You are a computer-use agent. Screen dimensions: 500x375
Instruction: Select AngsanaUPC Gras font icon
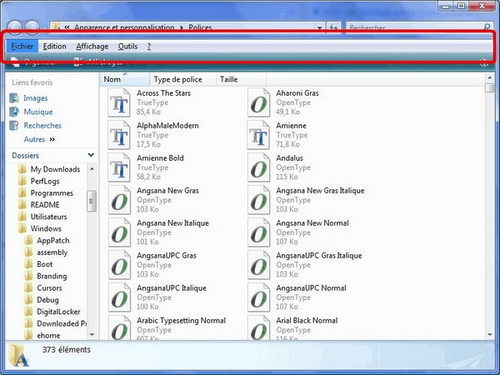point(119,265)
